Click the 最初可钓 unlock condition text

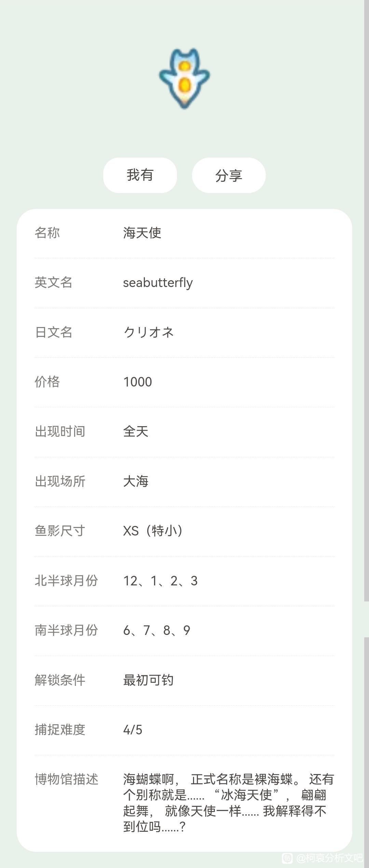coord(148,680)
